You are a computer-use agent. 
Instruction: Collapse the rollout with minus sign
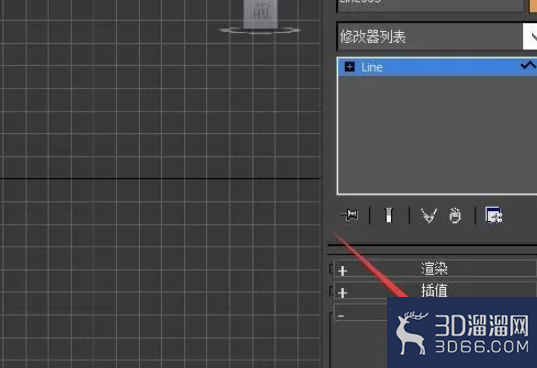[x=341, y=316]
